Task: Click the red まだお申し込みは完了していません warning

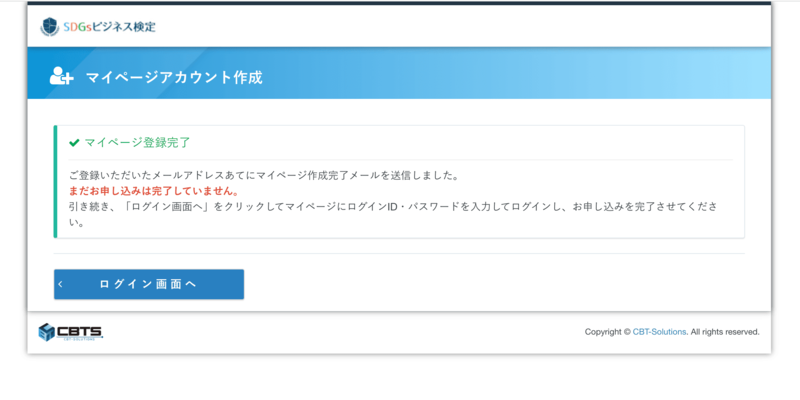Action: (154, 191)
